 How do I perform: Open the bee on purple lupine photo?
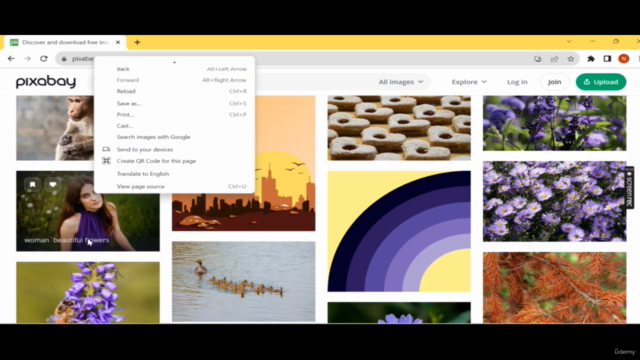(x=88, y=293)
